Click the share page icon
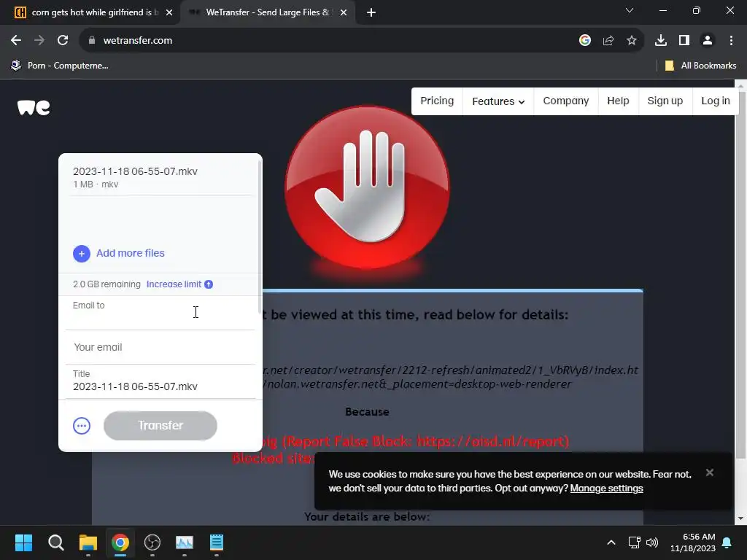Image resolution: width=747 pixels, height=560 pixels. point(608,41)
